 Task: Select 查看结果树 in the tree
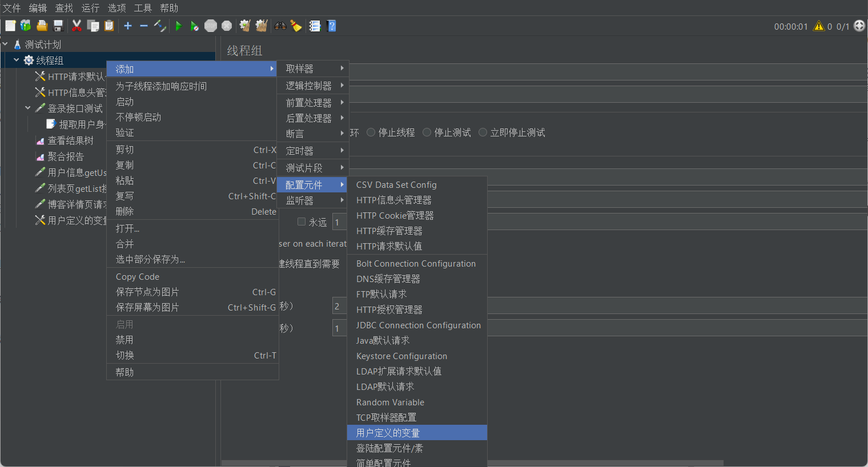point(70,140)
